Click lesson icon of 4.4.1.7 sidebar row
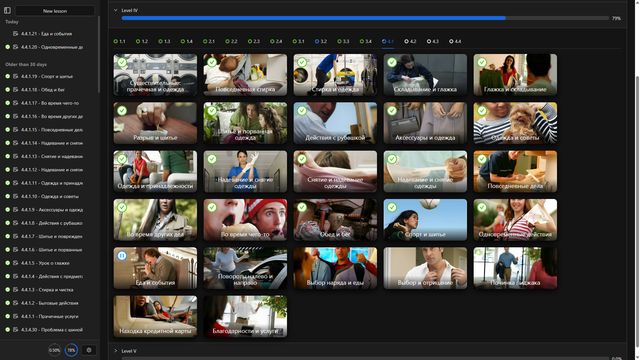This screenshot has height=360, width=640. click(x=16, y=236)
